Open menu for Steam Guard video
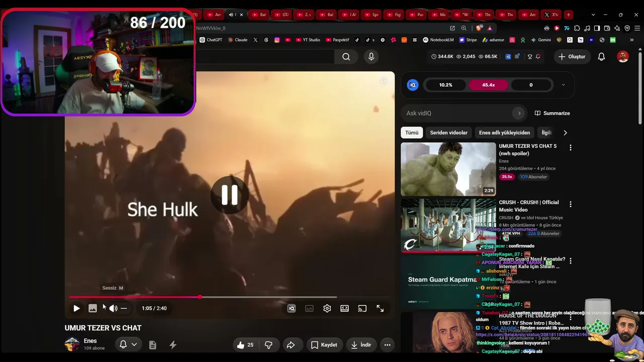Screen dimensions: 644x362 (x=570, y=260)
